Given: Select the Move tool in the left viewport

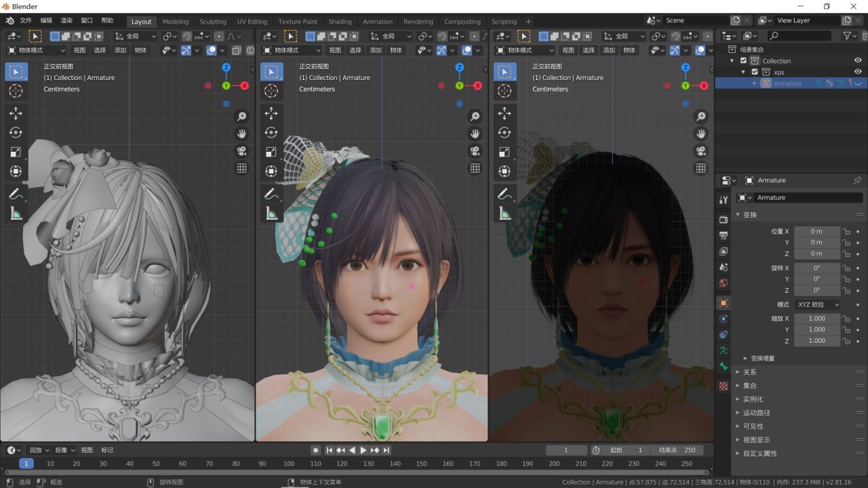Looking at the screenshot, I should (x=16, y=113).
